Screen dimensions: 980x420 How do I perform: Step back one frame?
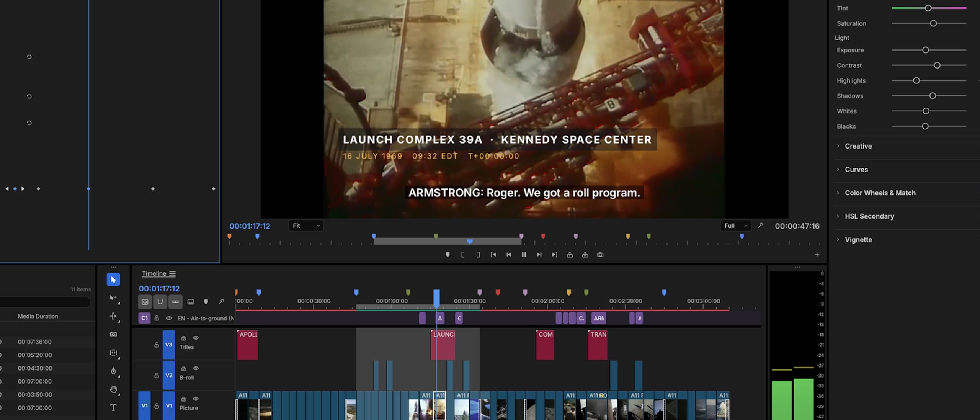point(508,255)
